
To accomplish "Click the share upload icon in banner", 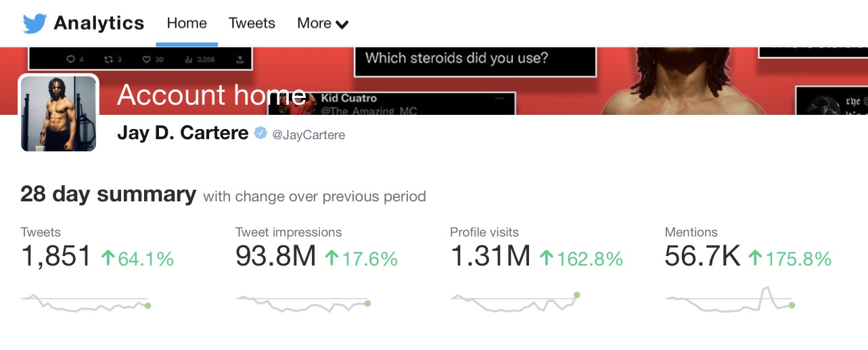I will pyautogui.click(x=239, y=59).
